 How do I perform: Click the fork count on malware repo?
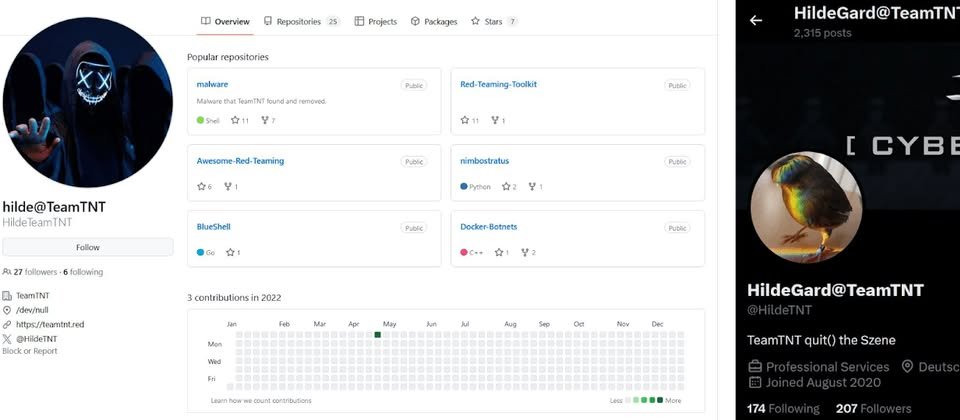click(x=268, y=121)
